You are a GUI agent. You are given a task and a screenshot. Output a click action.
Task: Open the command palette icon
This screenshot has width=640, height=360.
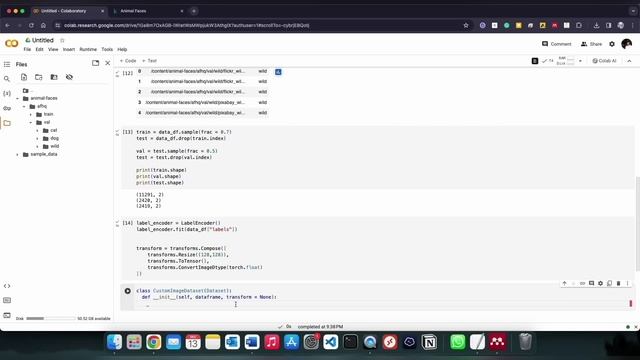pyautogui.click(x=7, y=300)
